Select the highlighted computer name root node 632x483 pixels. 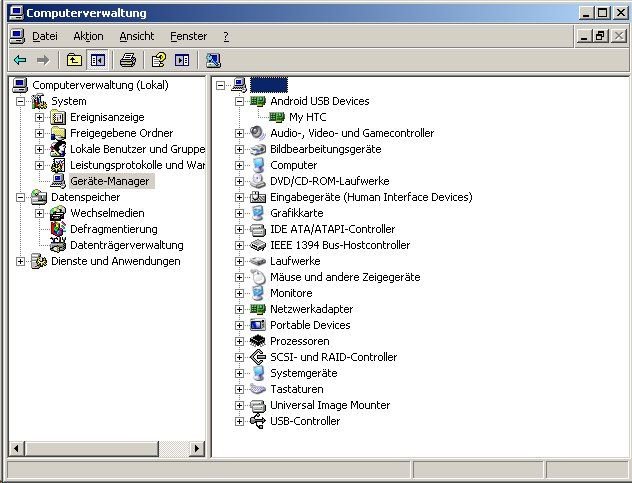point(269,85)
